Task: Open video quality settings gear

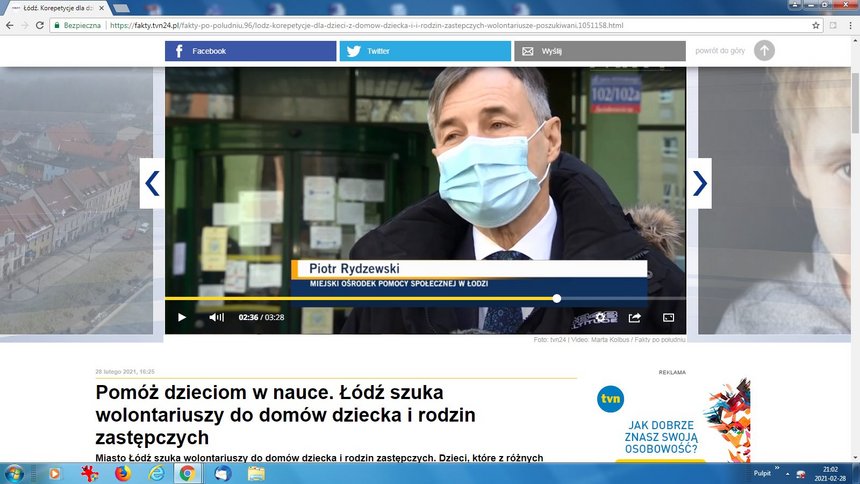Action: [600, 317]
